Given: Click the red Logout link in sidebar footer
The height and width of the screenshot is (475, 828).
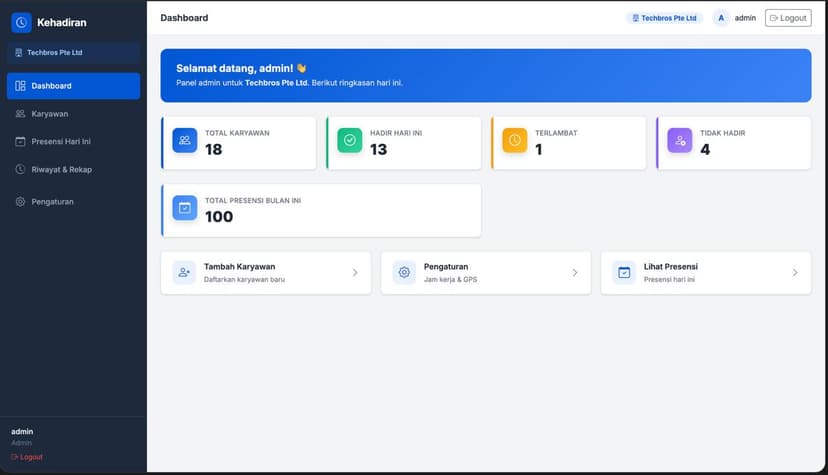Looking at the screenshot, I should point(27,457).
